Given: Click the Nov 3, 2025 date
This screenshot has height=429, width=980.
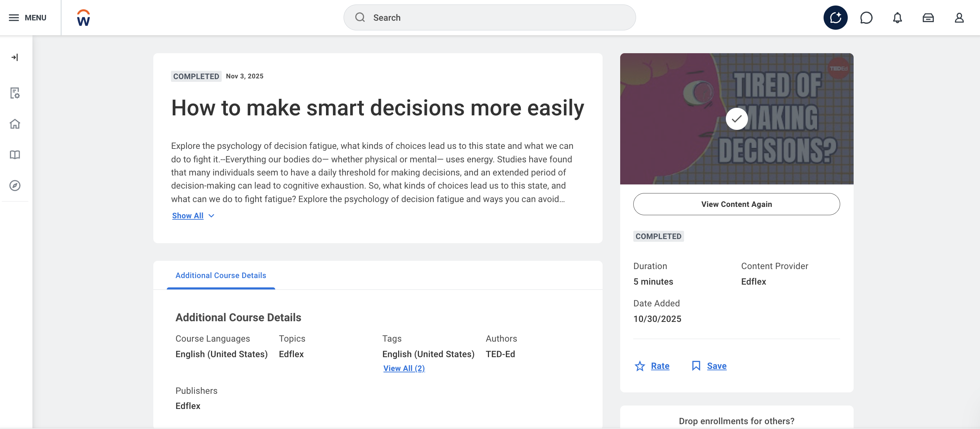Looking at the screenshot, I should tap(244, 76).
